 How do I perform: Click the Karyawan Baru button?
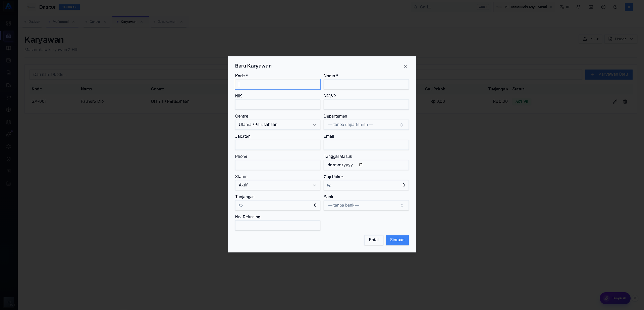pyautogui.click(x=609, y=75)
